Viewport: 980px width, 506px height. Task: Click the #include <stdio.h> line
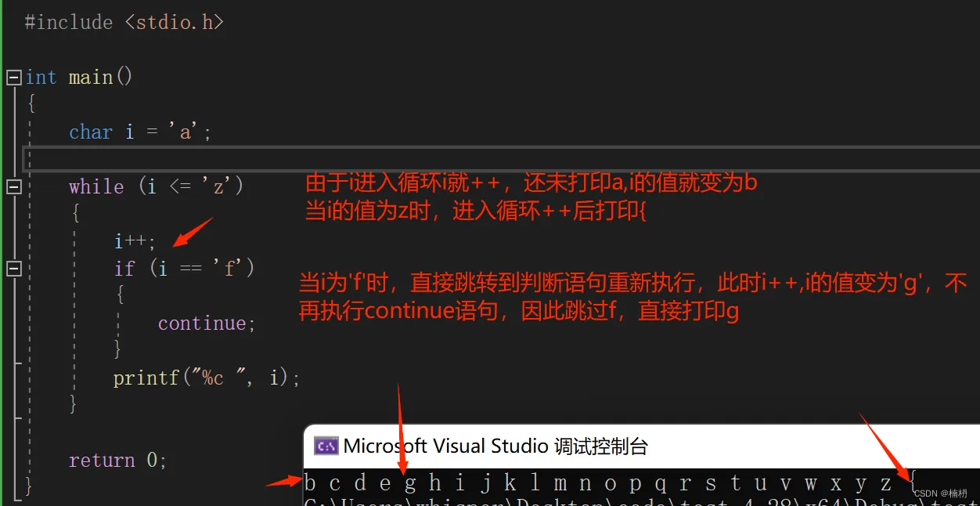[x=124, y=22]
